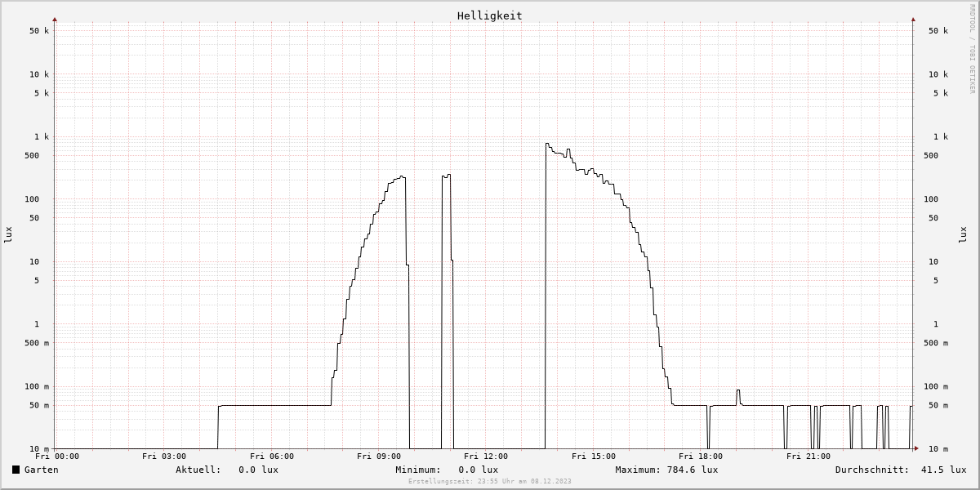The height and width of the screenshot is (490, 980).
Task: Click the "Minimum:" label in the legend
Action: point(418,470)
